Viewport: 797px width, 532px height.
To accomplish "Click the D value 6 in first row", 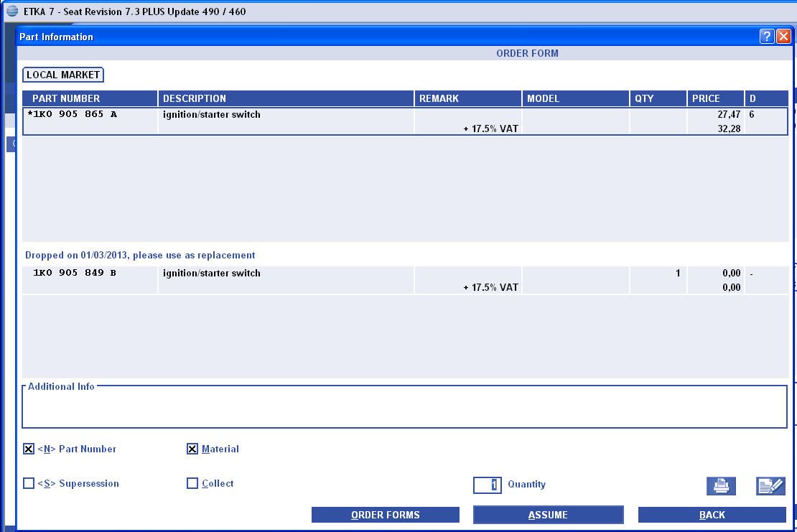I will point(752,114).
